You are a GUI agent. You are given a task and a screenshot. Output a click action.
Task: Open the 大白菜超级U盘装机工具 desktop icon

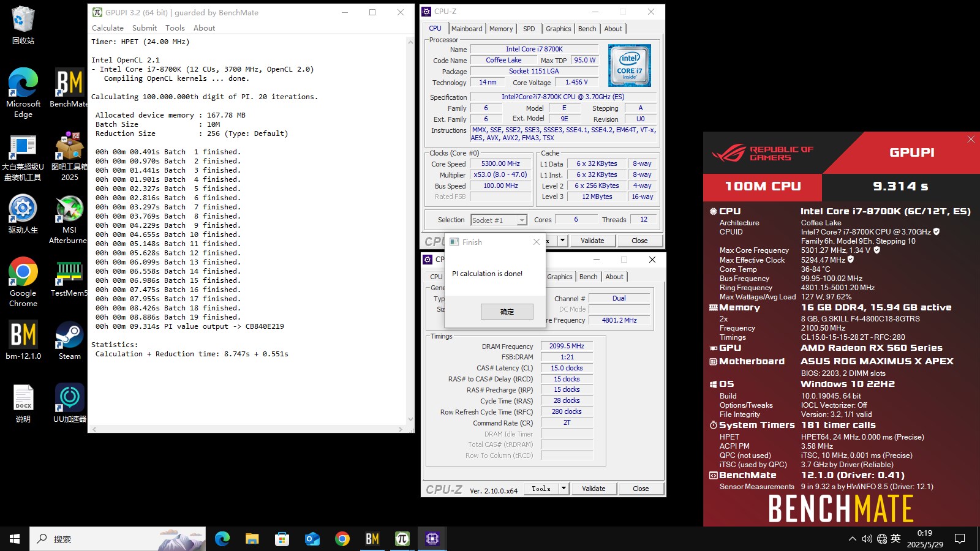(23, 157)
